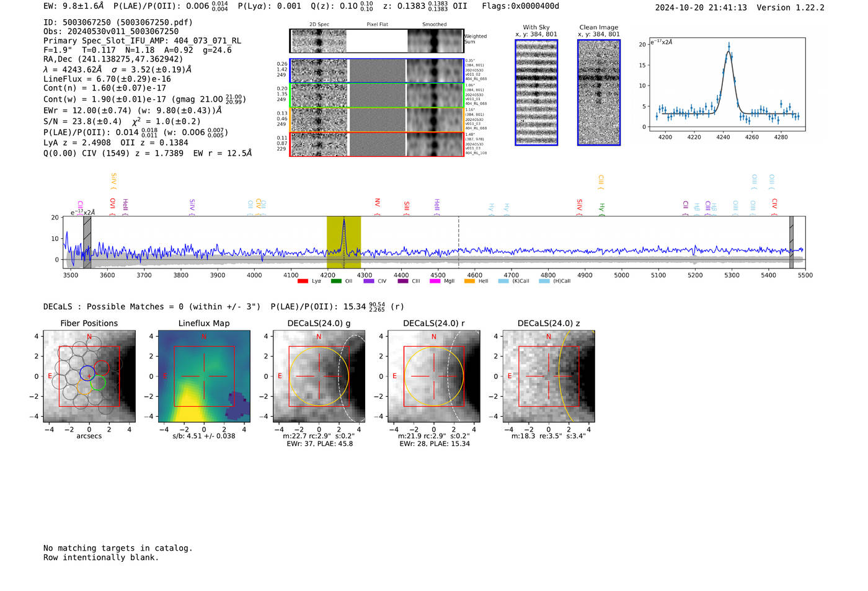Click the Primary Spec_Slot_IFU_AMP line
The height and width of the screenshot is (591, 868).
tap(142, 40)
